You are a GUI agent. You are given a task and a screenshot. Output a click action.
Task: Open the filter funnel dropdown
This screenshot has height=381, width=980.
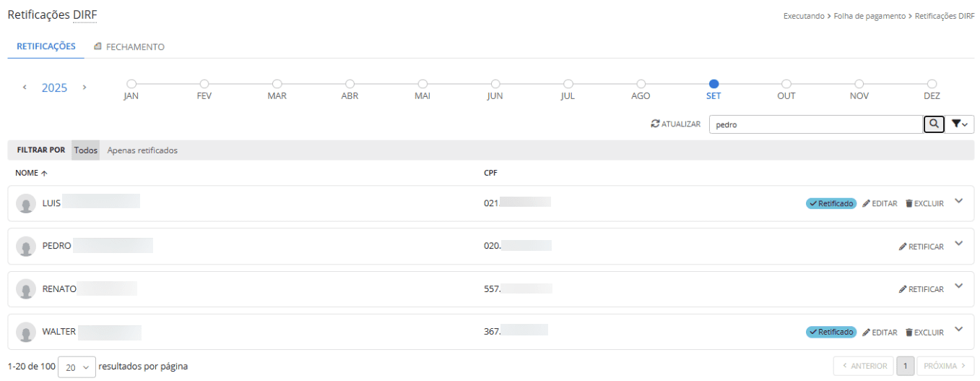tap(959, 124)
